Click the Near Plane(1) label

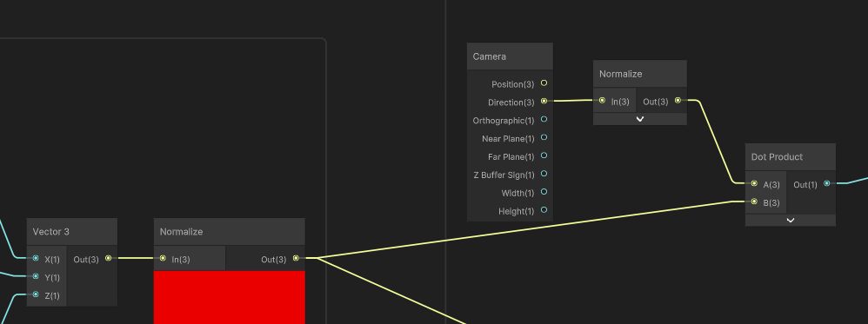coord(508,139)
